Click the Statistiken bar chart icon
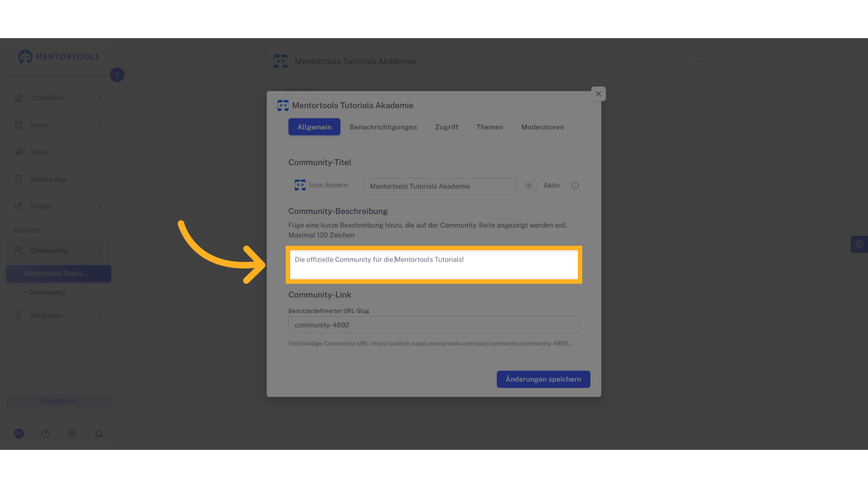Viewport: 868px width, 488px height. click(x=19, y=98)
